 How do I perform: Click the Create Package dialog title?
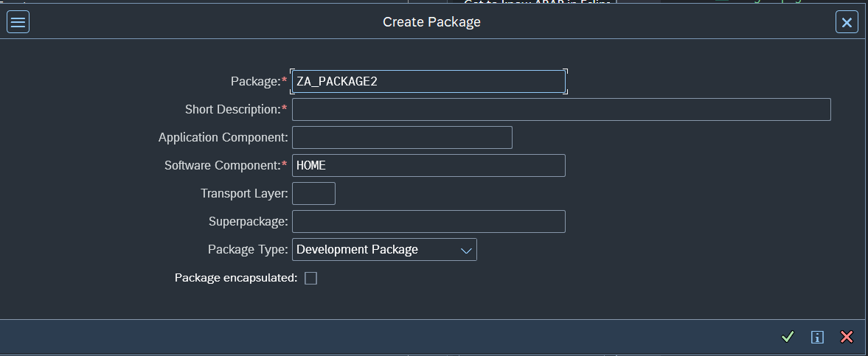coord(431,23)
